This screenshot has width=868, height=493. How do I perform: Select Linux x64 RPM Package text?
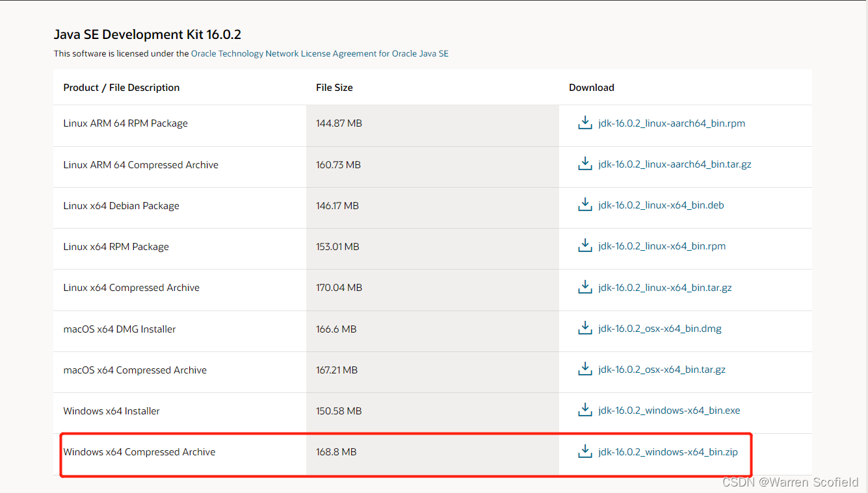pyautogui.click(x=116, y=247)
